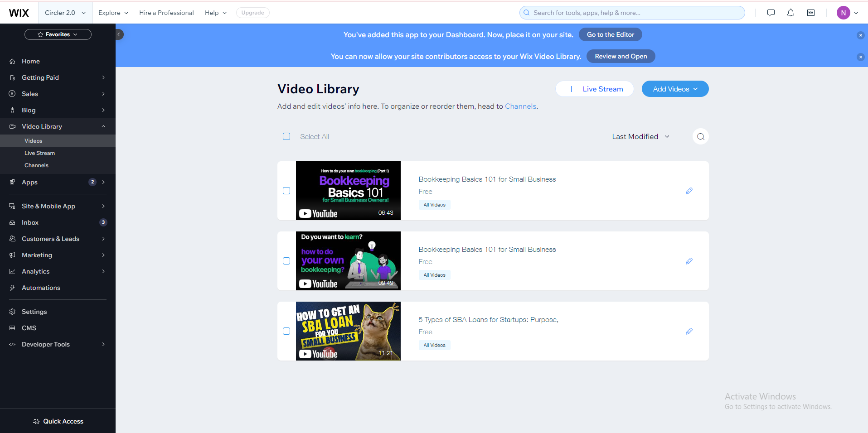
Task: Expand the Site & Mobile App chevron
Action: pos(103,206)
